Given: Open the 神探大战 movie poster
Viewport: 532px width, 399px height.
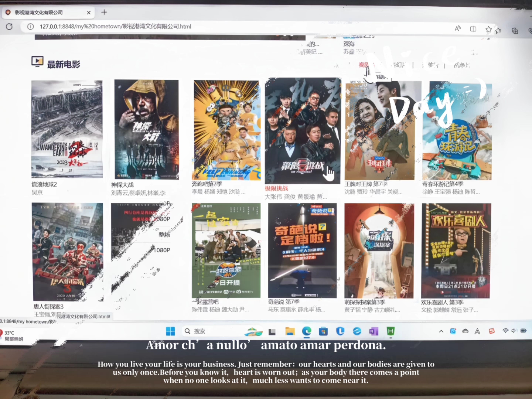Looking at the screenshot, I should point(146,129).
